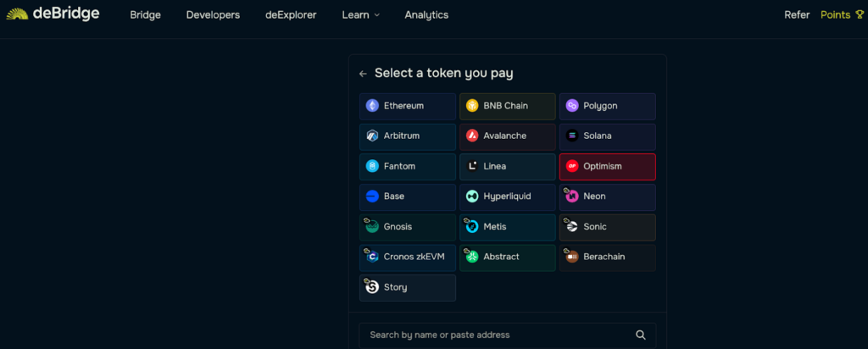
Task: Select the Neon chain label
Action: 594,197
